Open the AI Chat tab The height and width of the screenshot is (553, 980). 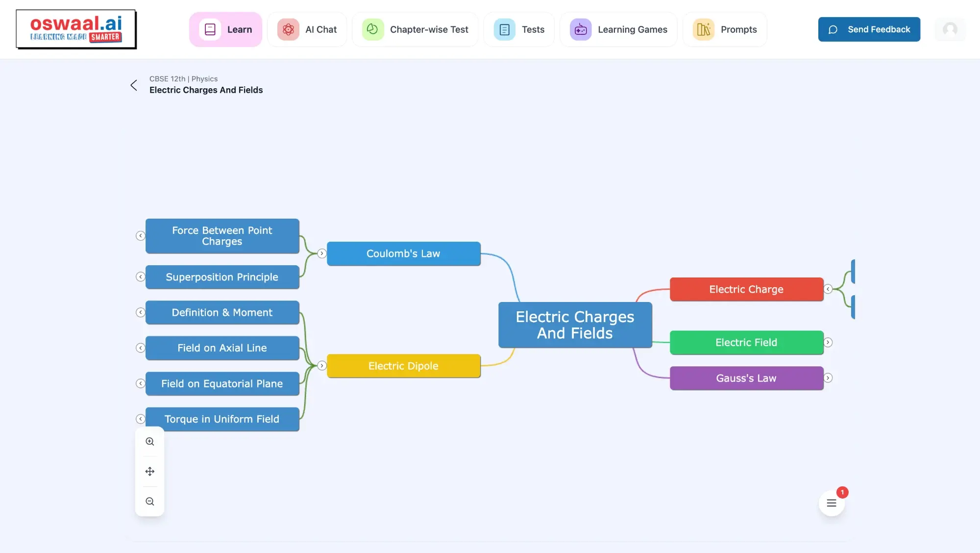tap(307, 29)
